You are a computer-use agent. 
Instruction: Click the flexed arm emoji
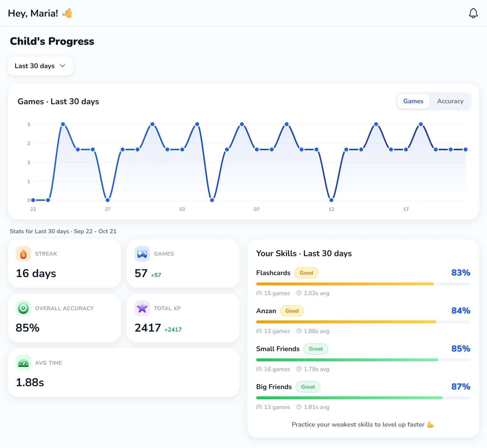pyautogui.click(x=430, y=425)
